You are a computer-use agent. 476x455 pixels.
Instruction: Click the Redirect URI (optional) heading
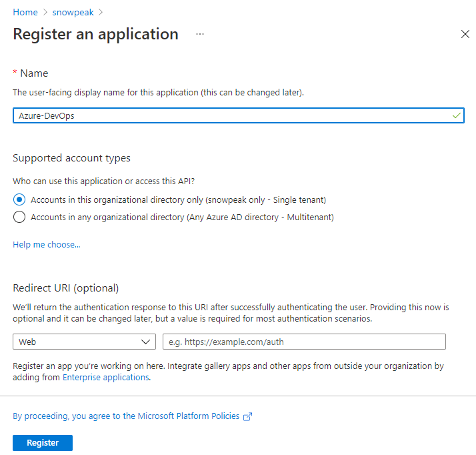(x=66, y=288)
